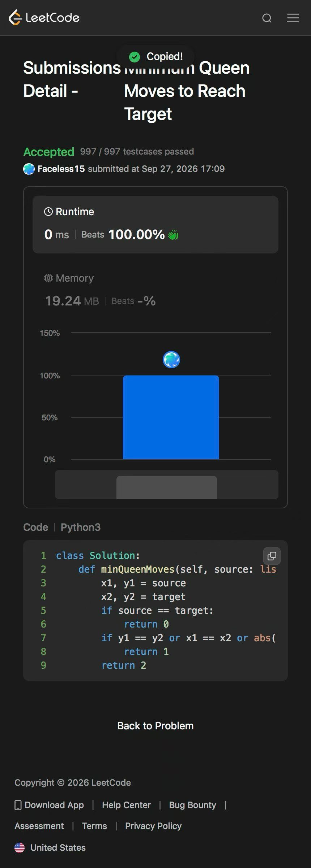Image resolution: width=311 pixels, height=868 pixels.
Task: Click the 'submitted at Sep 27, 2026 17:09' text
Action: pos(156,169)
